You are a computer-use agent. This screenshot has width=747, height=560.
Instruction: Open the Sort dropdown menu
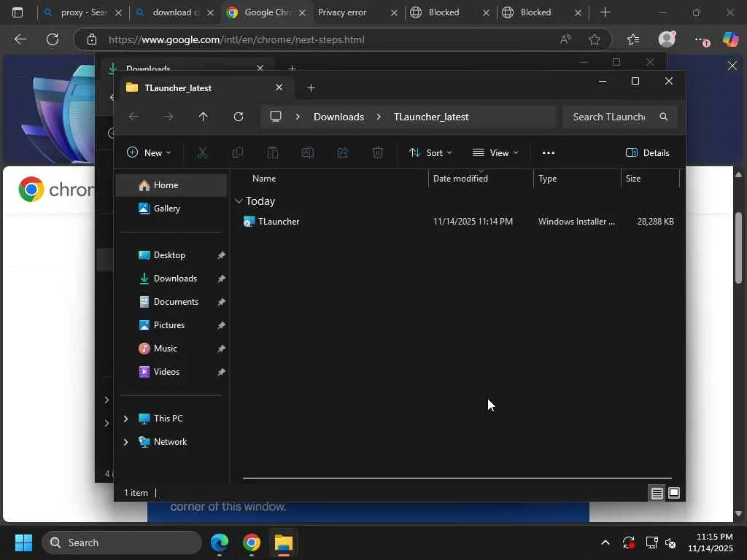[x=430, y=153]
